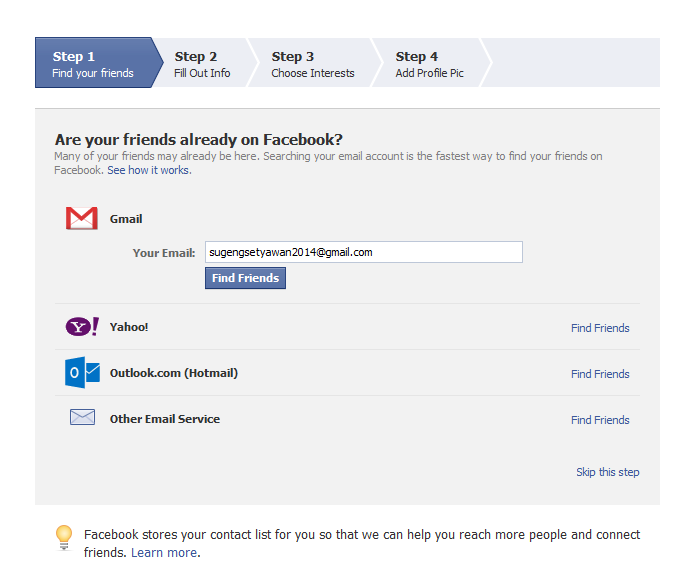Click the Gmail envelope icon
The image size is (699, 585).
click(82, 218)
